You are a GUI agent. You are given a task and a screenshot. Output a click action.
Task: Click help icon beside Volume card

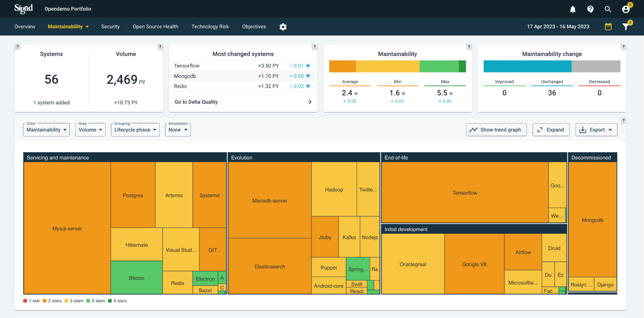point(160,47)
